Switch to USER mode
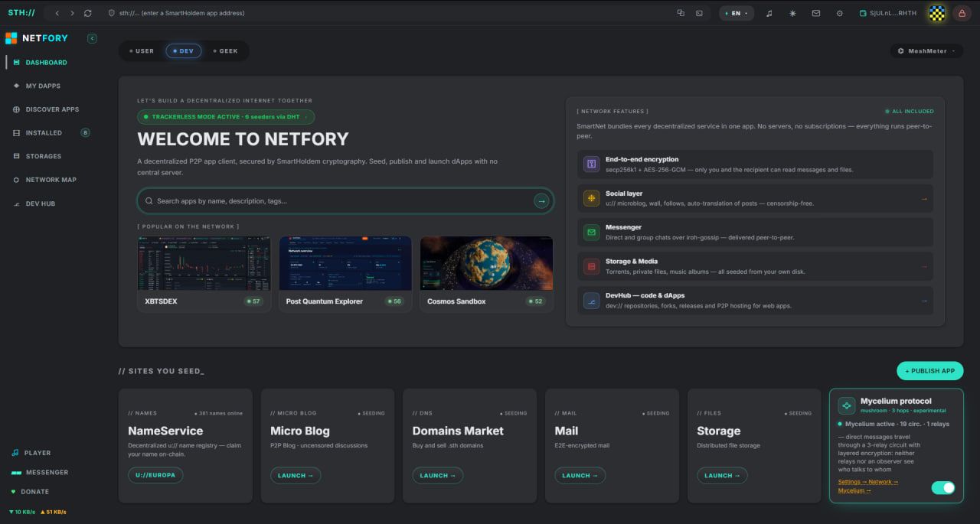Viewport: 980px width, 524px height. pos(142,51)
